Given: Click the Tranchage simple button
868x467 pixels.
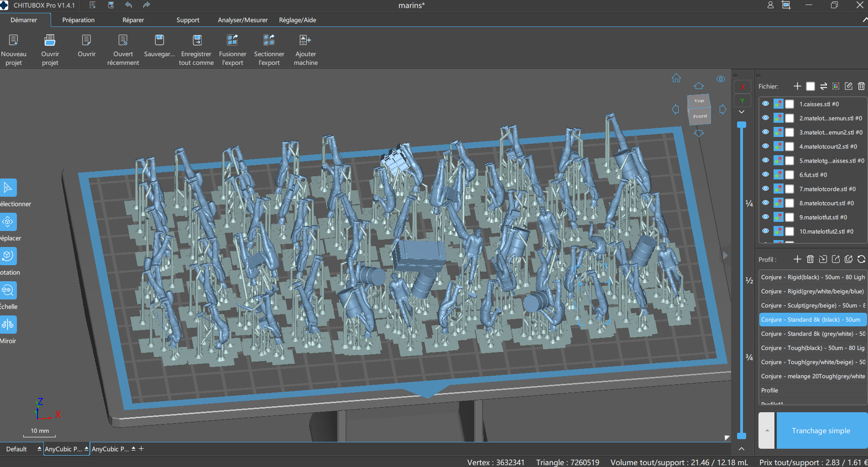Looking at the screenshot, I should tap(821, 430).
